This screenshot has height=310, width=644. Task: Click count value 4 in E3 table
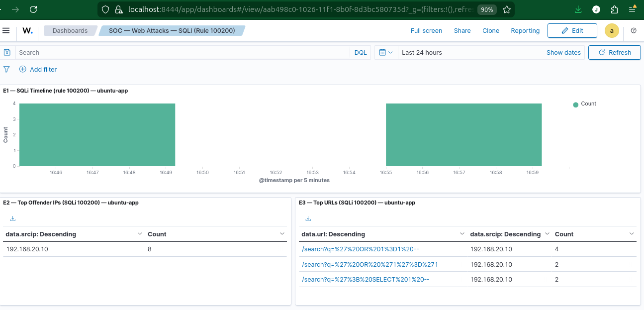(x=557, y=249)
